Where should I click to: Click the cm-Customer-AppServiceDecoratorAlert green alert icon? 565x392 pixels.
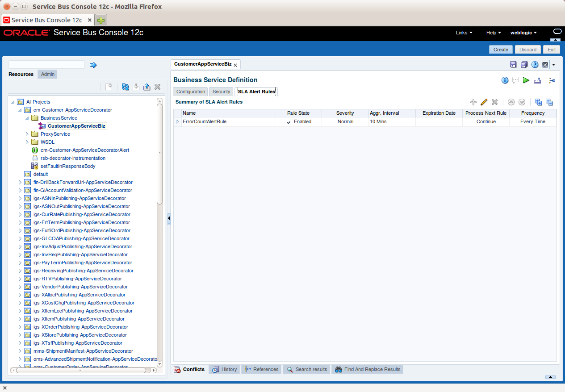35,150
